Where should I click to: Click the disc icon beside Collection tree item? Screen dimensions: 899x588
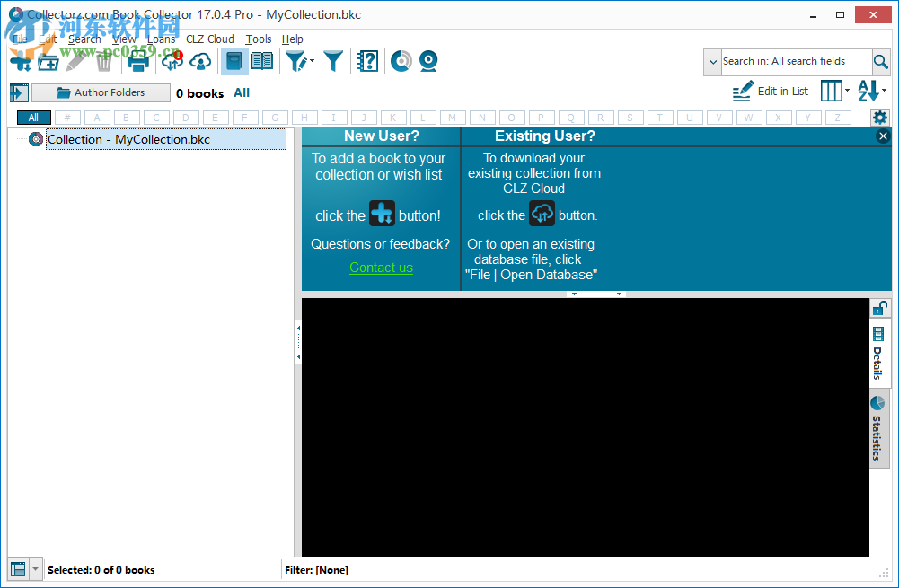pyautogui.click(x=36, y=138)
